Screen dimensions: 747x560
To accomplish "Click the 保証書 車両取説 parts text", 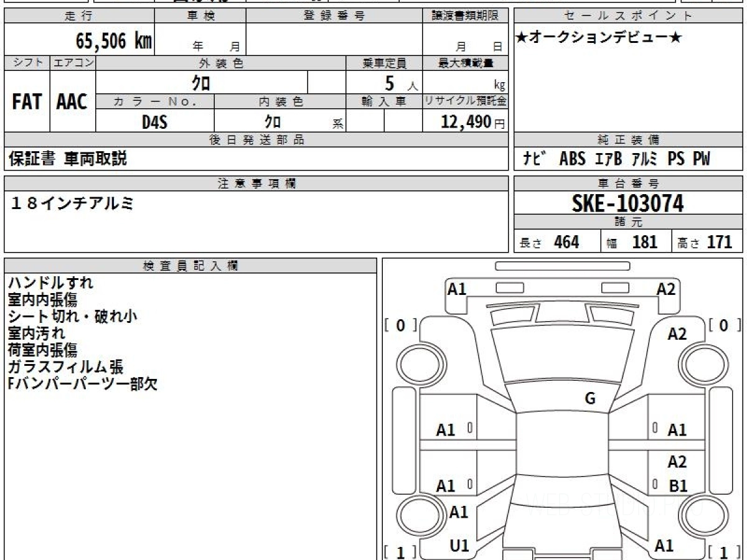I will point(67,159).
